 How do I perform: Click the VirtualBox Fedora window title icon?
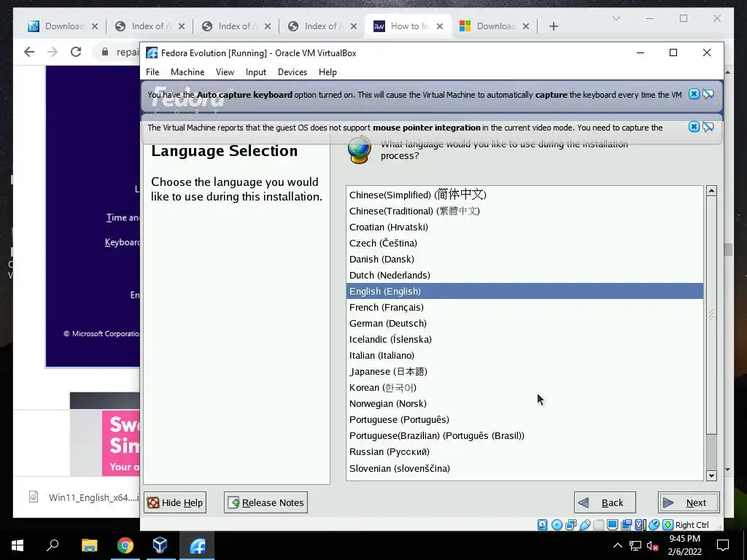coord(152,52)
